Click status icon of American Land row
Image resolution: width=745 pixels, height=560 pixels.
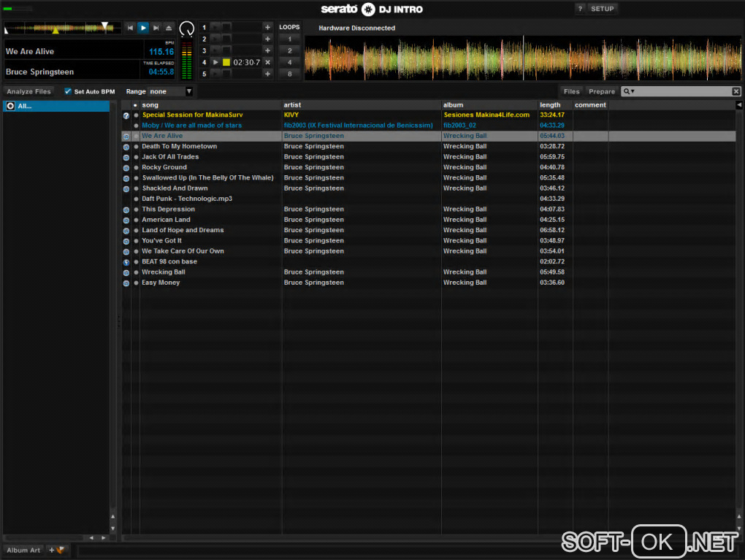click(126, 220)
